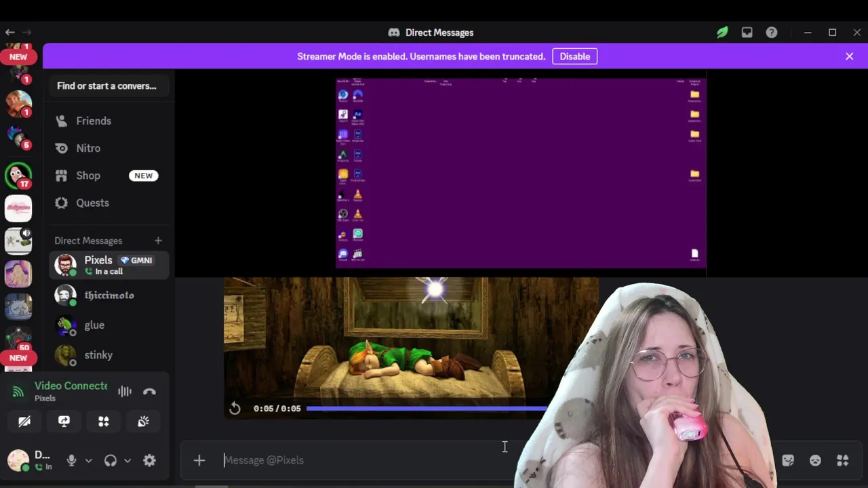Screen dimensions: 868x488
Task: Click the GMNI tag next to Pixels
Action: 136,260
